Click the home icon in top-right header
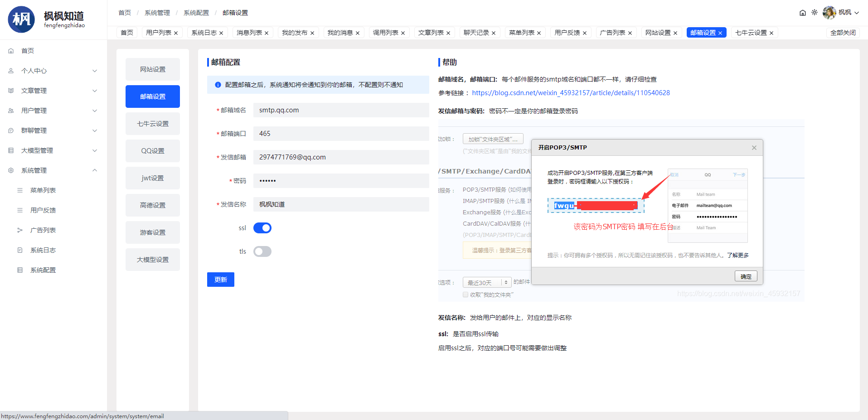The image size is (868, 420). [x=802, y=13]
